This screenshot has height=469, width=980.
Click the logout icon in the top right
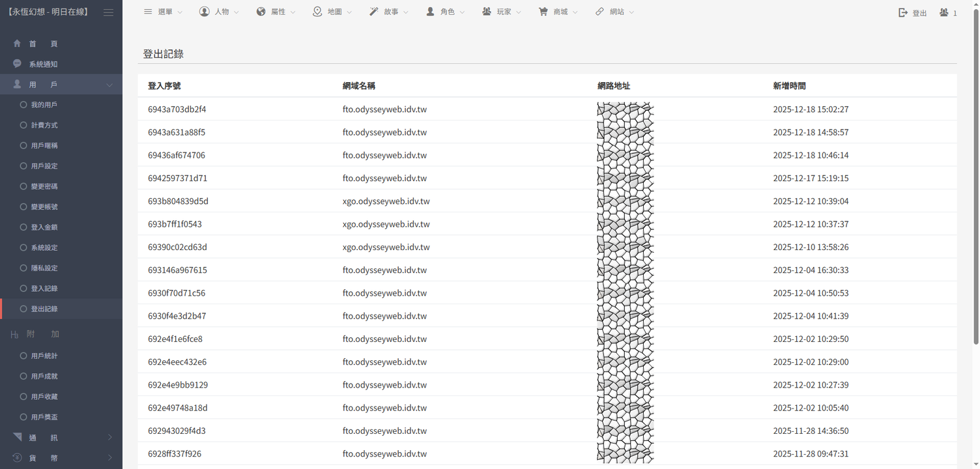tap(903, 12)
